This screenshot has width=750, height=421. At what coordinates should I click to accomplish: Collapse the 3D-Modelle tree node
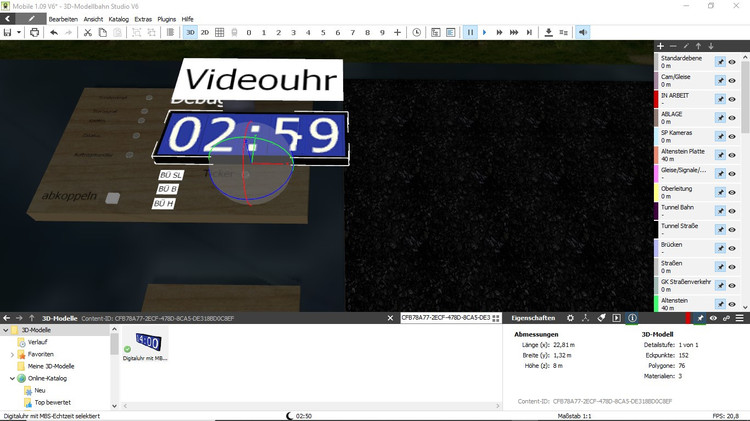pos(6,330)
